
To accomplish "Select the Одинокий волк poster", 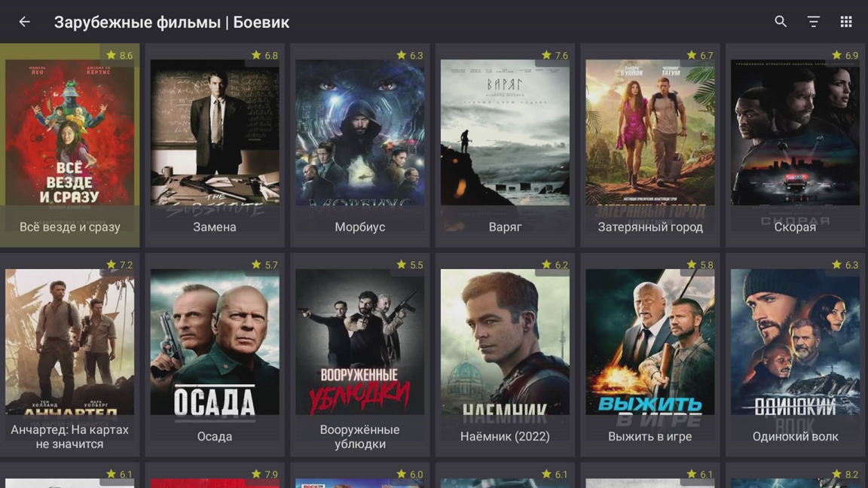I will pyautogui.click(x=795, y=342).
